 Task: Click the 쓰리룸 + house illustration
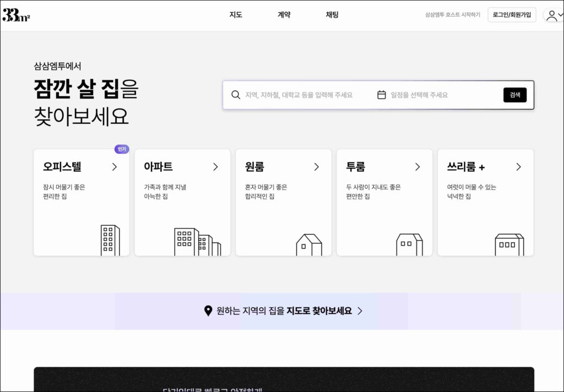point(509,244)
